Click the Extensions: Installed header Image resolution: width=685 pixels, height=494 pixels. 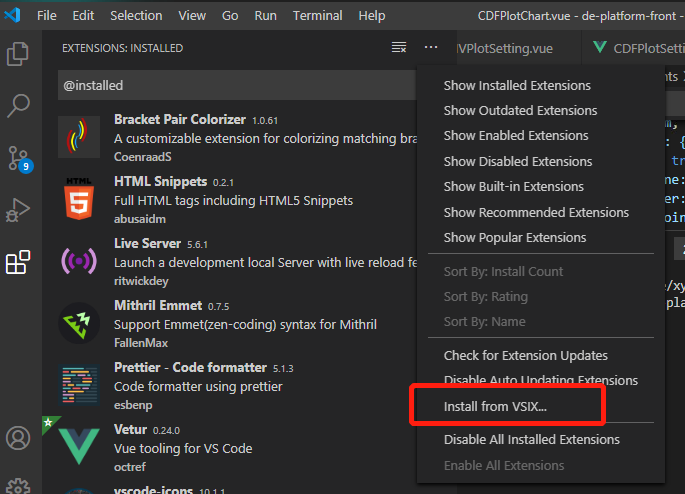pos(123,48)
